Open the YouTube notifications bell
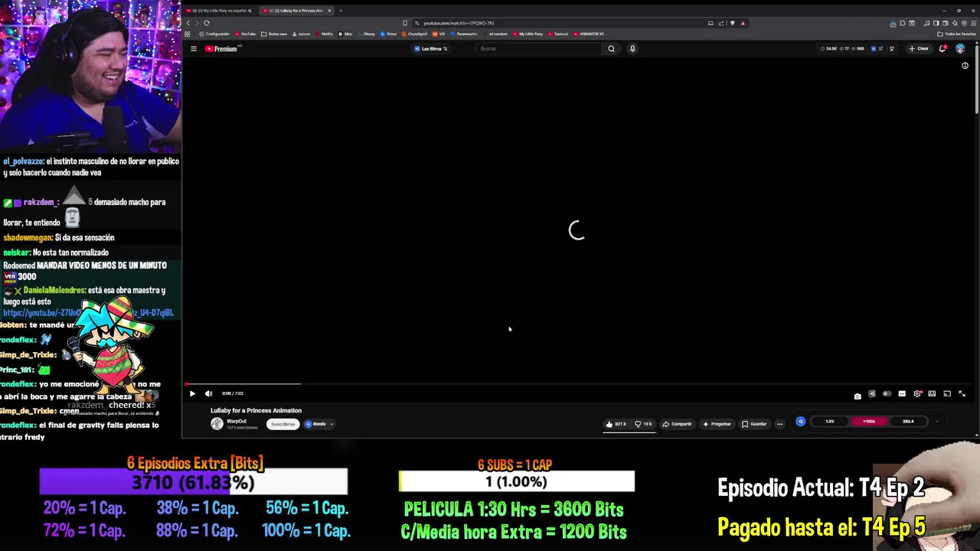Image resolution: width=980 pixels, height=551 pixels. (x=942, y=49)
